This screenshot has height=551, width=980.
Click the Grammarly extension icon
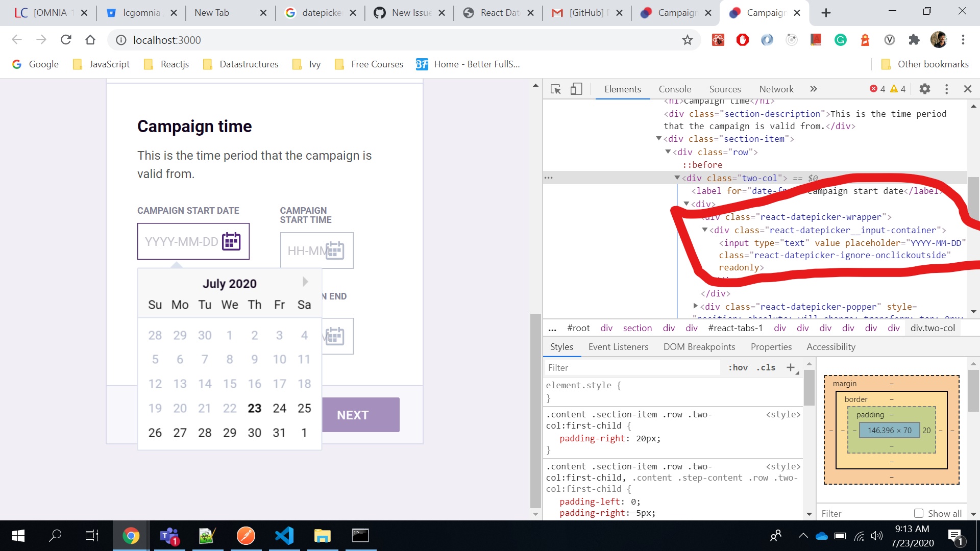coord(840,40)
